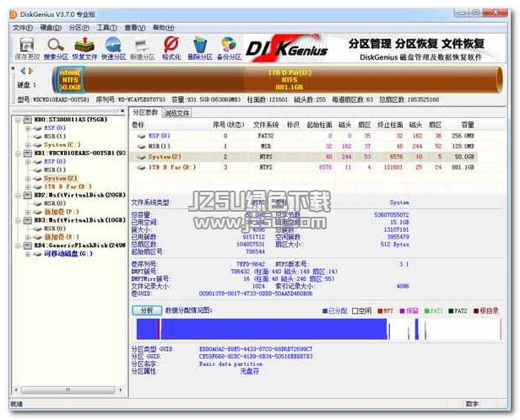Viewport: 520px width, 420px height.
Task: Collapse the HD1:WDCWD10EARS tree node
Action: point(18,153)
